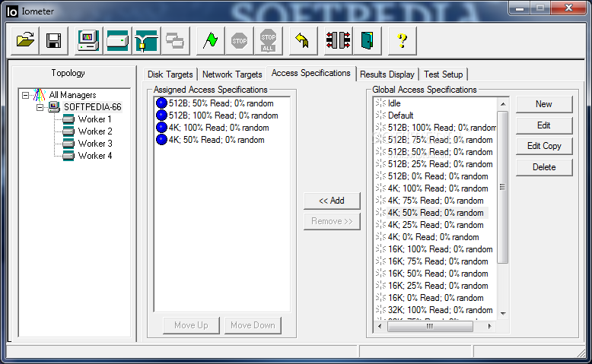Start a new disk worker
Screen dimensions: 592x364
tap(117, 41)
